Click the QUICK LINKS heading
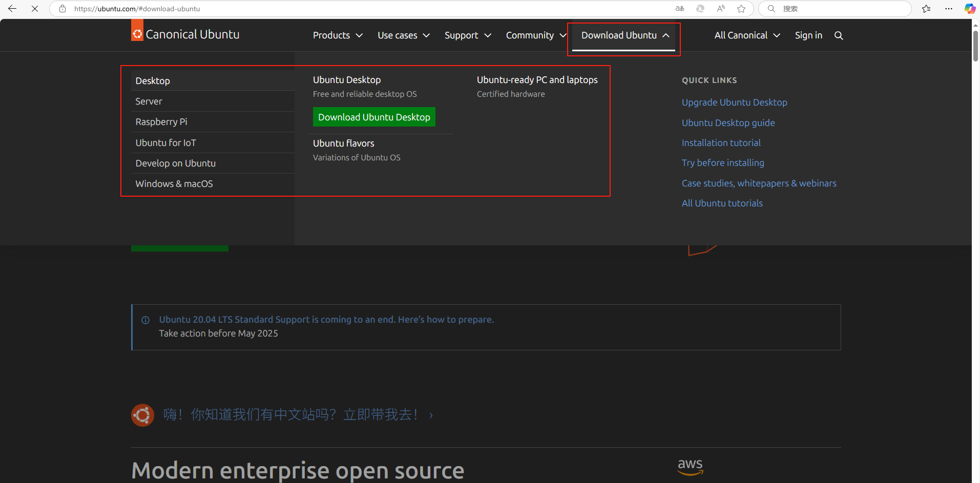Viewport: 980px width, 483px height. tap(709, 80)
